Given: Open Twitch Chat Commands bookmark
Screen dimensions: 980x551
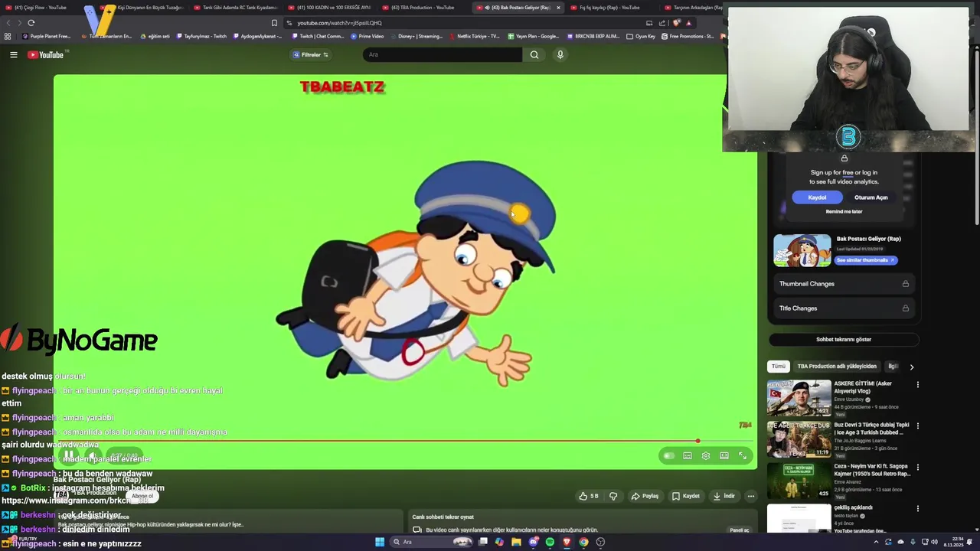Looking at the screenshot, I should click(318, 36).
